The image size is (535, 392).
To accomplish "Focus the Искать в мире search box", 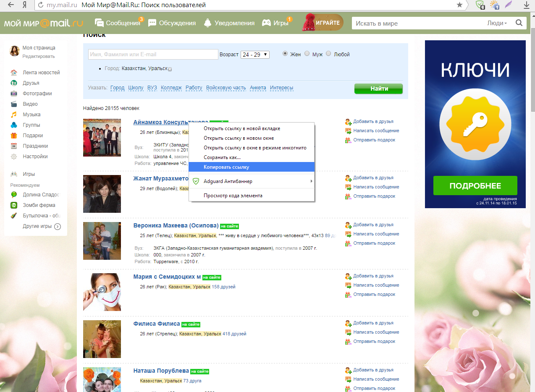I will click(x=418, y=23).
